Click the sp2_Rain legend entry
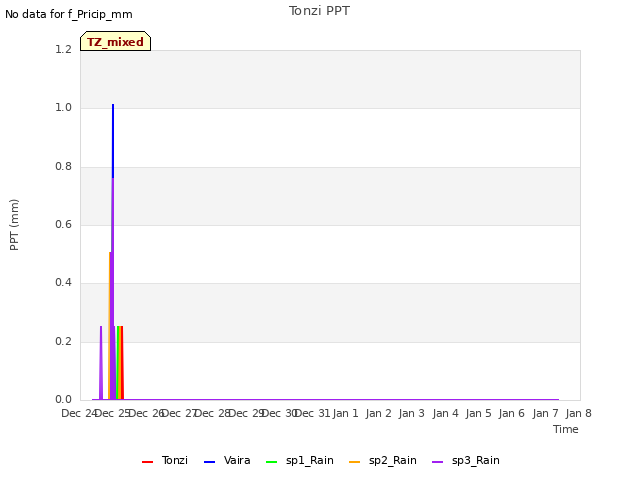This screenshot has height=480, width=640. click(383, 461)
